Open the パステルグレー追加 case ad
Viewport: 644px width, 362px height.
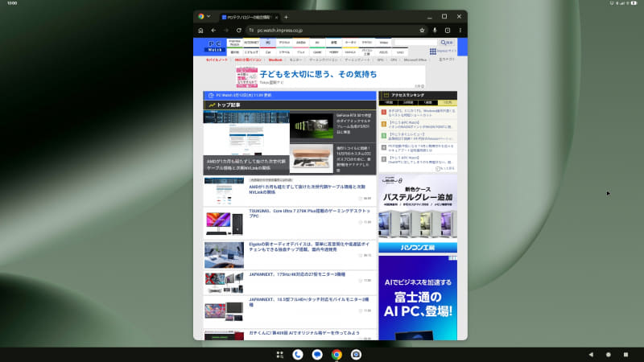(x=418, y=213)
